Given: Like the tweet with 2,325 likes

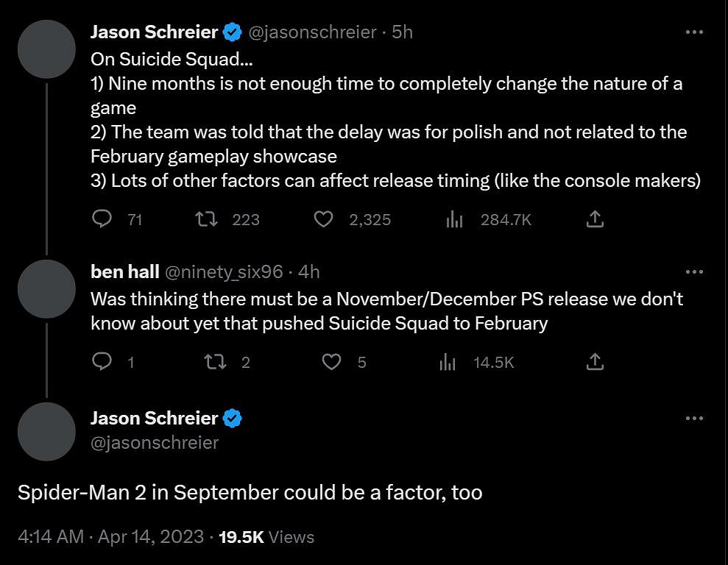Looking at the screenshot, I should (x=324, y=219).
